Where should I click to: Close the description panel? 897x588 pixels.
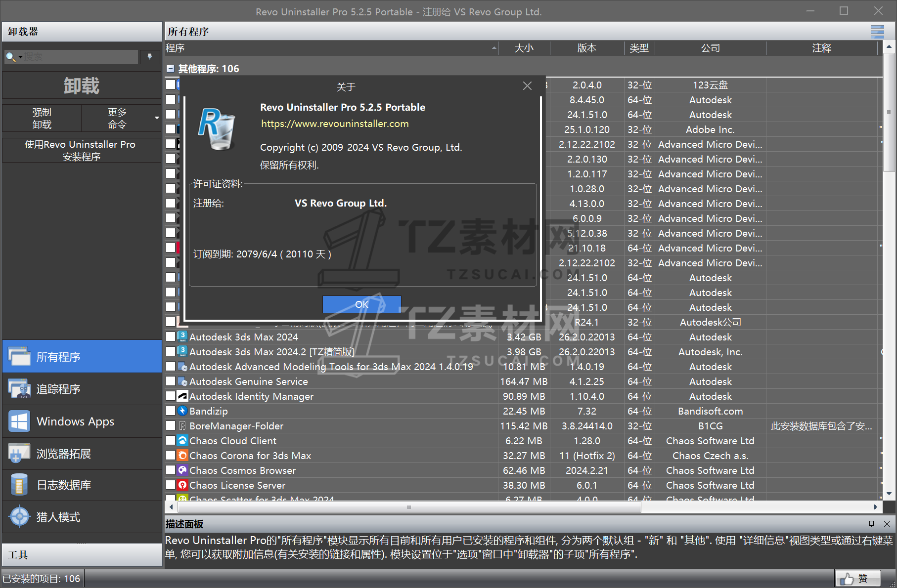pyautogui.click(x=887, y=524)
